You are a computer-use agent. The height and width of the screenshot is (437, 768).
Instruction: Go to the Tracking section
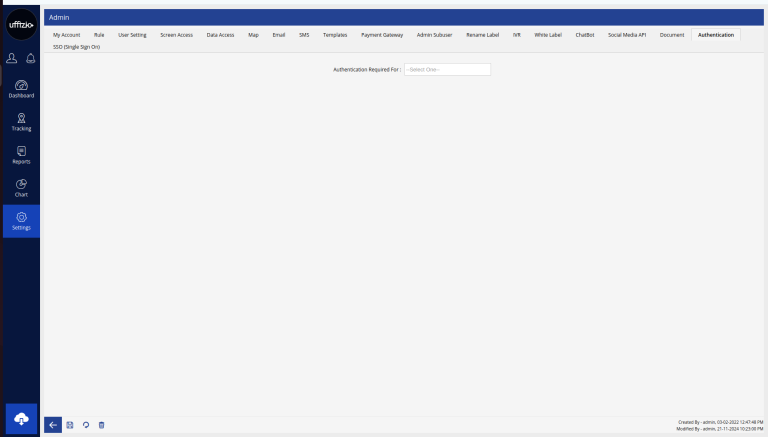(21, 122)
